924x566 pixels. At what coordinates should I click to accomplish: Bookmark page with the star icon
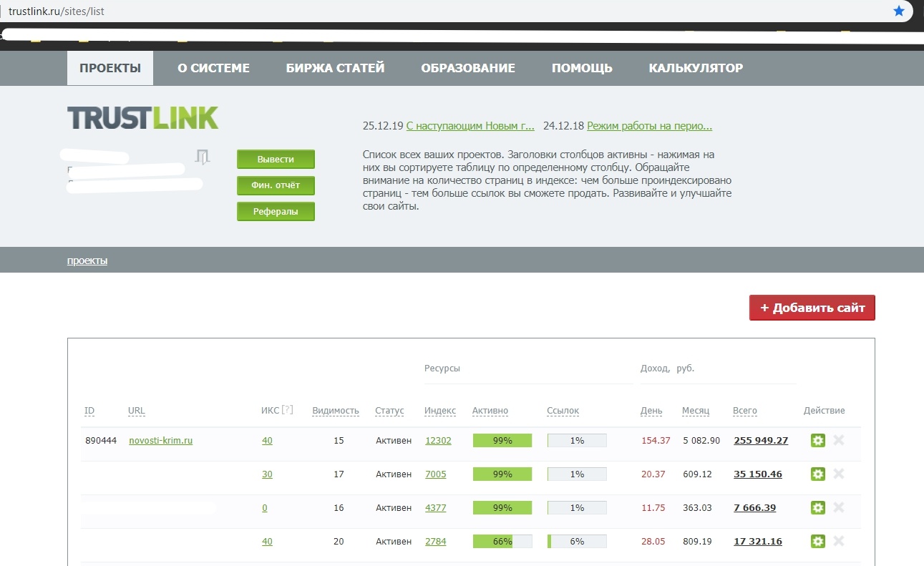click(899, 11)
